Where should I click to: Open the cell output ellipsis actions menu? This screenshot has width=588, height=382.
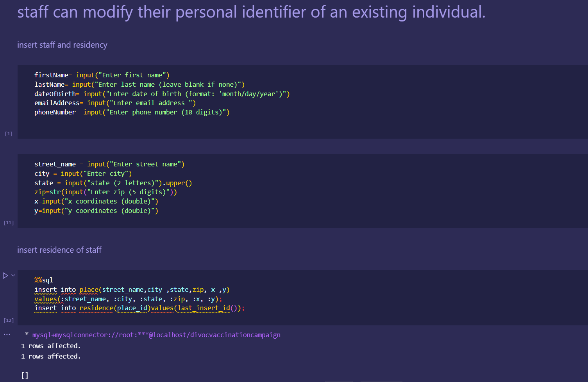[7, 334]
